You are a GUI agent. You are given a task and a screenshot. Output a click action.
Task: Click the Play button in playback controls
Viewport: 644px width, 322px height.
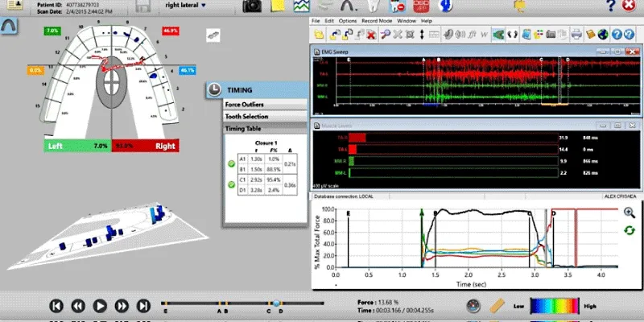100,306
